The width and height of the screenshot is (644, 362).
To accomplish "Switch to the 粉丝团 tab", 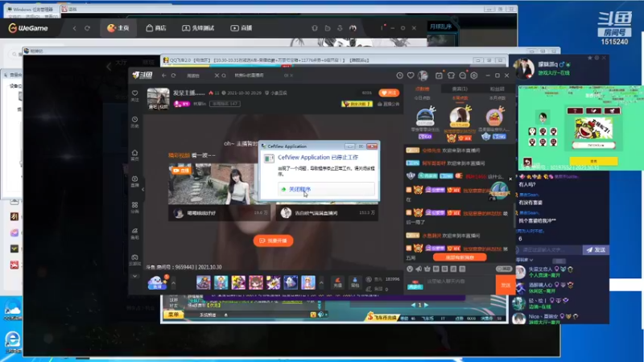I will tap(497, 88).
